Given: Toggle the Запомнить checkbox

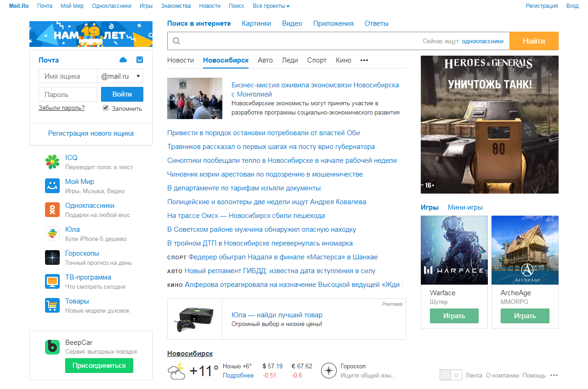Looking at the screenshot, I should tap(106, 108).
